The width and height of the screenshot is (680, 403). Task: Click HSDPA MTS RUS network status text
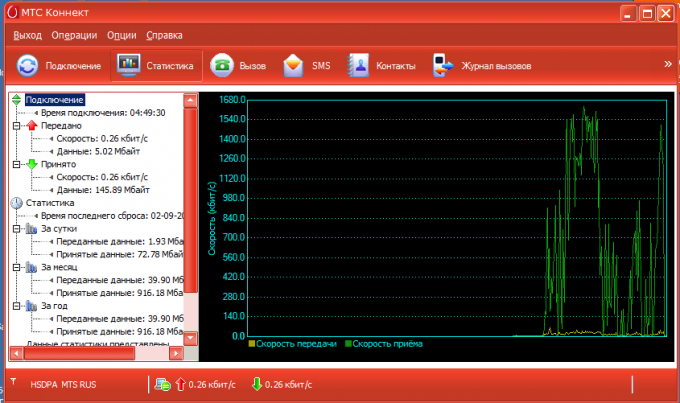pos(63,385)
